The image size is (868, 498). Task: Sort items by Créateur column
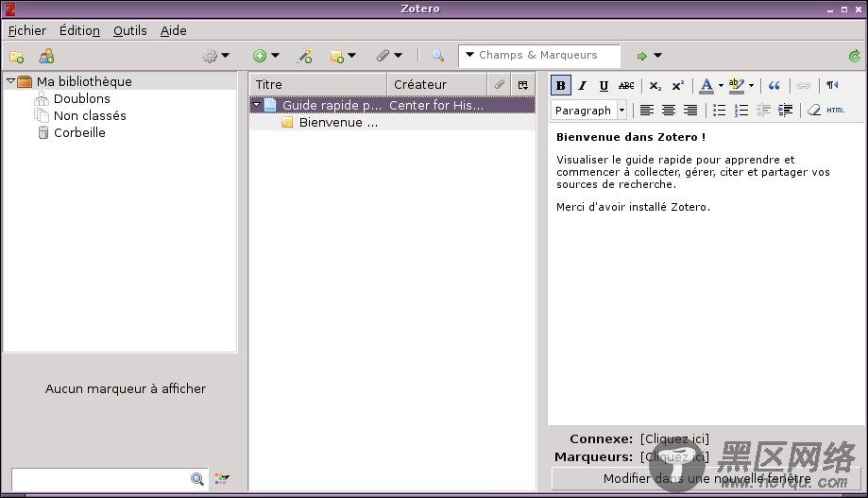point(436,84)
